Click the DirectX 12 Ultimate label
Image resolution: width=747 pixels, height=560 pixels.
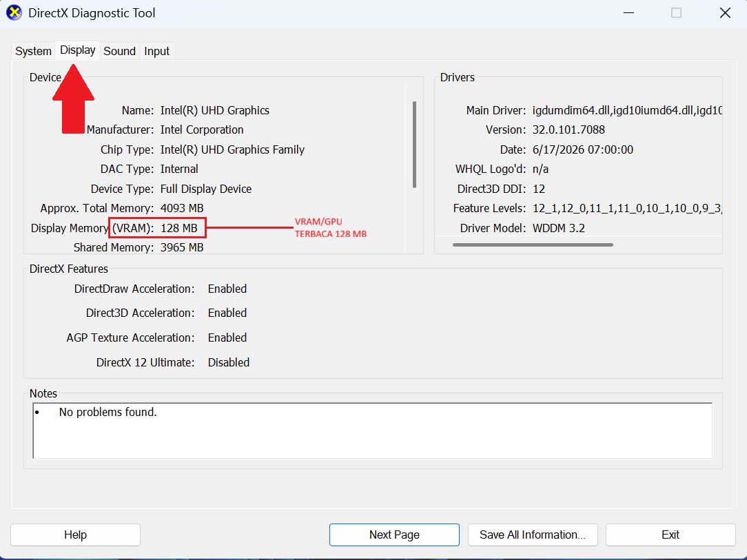point(145,362)
